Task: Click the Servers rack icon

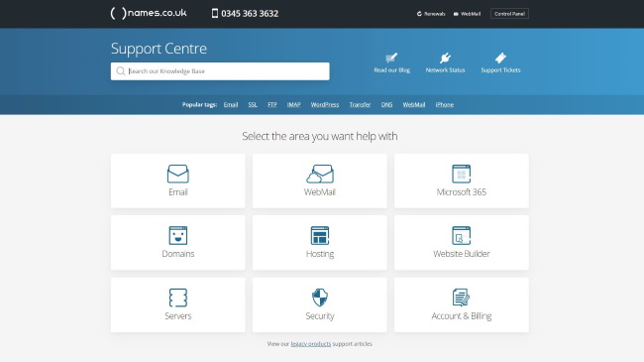Action: 177,298
